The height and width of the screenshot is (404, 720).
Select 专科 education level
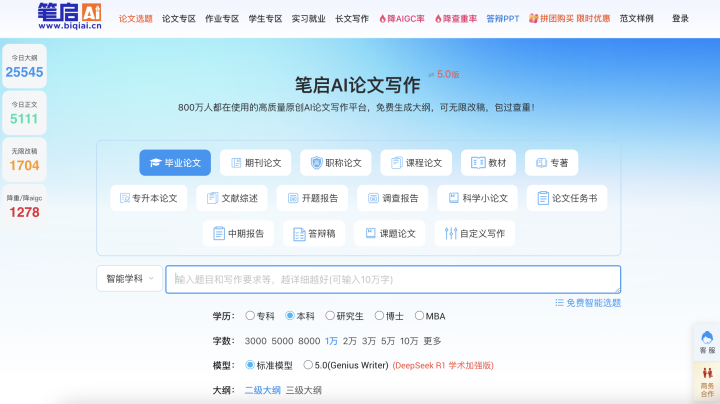(260, 316)
